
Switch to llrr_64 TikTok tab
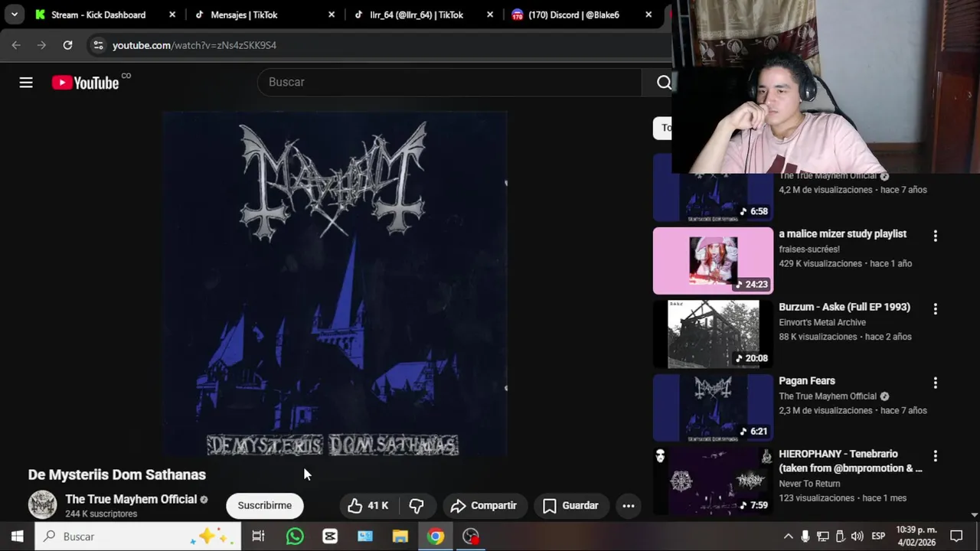416,15
